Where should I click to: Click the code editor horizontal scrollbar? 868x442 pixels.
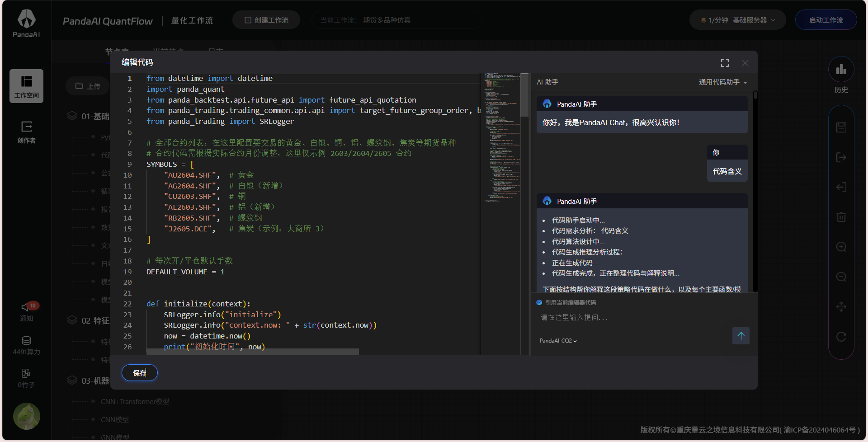click(252, 352)
